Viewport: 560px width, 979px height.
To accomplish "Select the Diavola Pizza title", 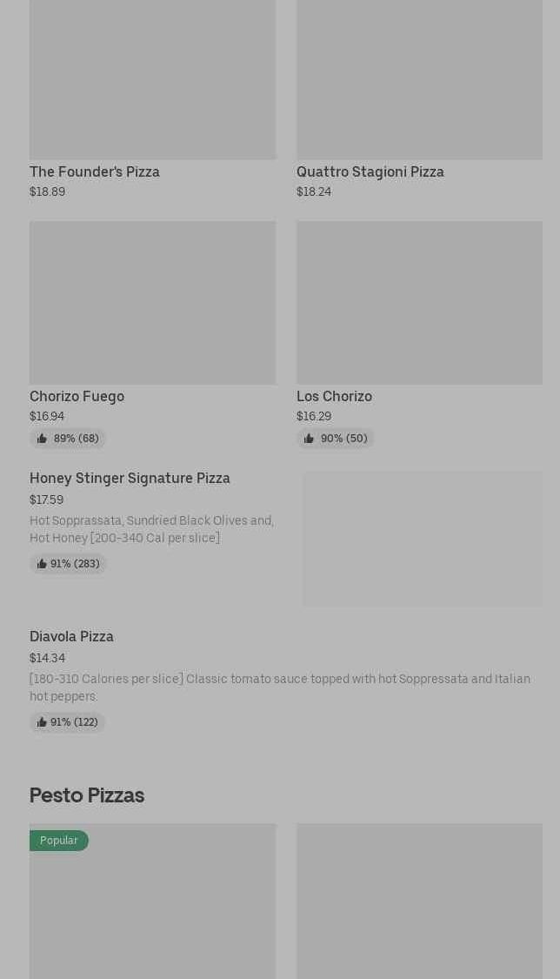I will pos(71,636).
